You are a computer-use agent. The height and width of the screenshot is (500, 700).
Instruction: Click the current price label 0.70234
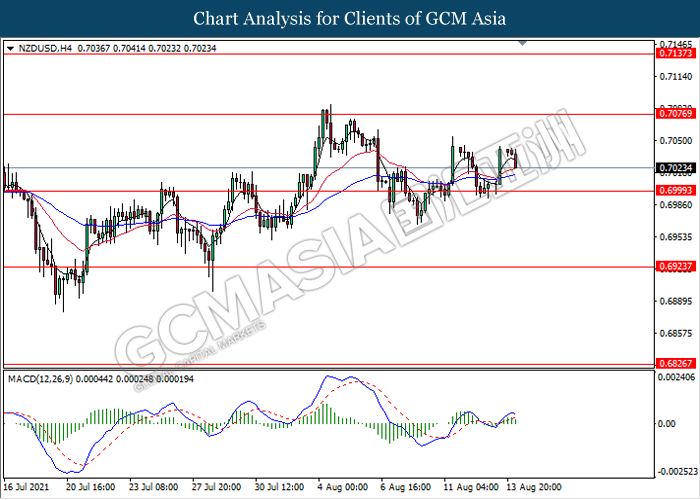tap(676, 168)
